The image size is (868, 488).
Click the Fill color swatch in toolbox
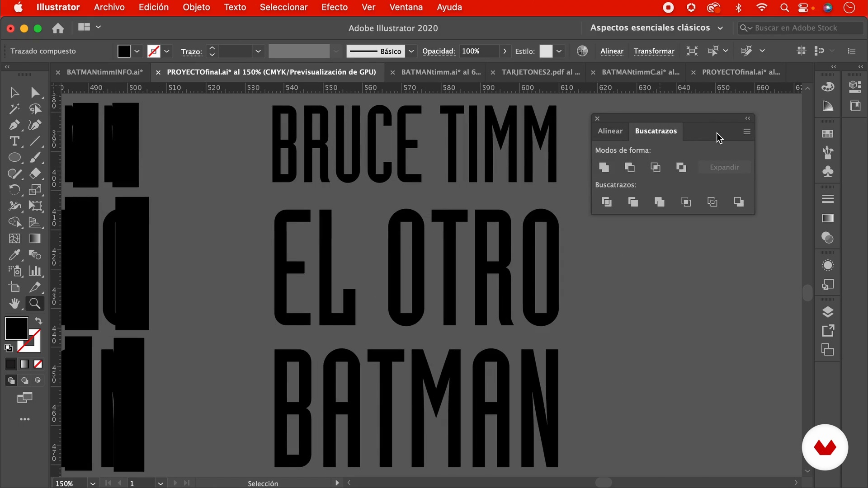pyautogui.click(x=16, y=328)
